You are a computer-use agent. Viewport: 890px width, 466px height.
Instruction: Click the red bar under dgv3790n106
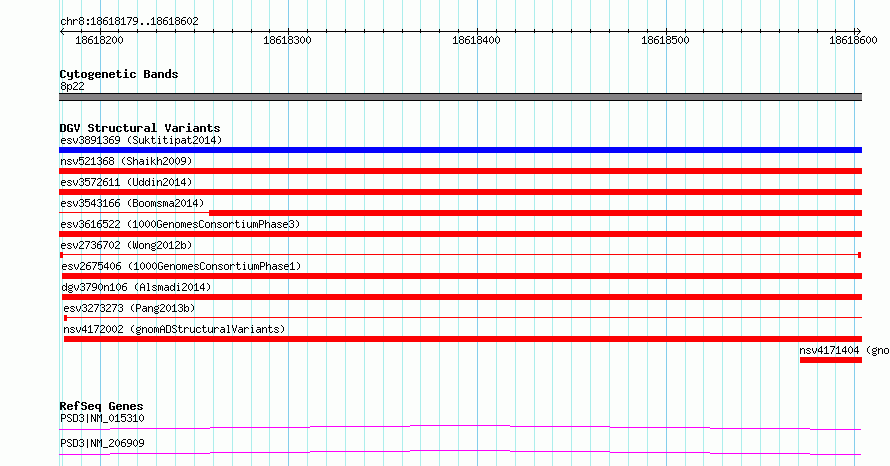tap(461, 297)
